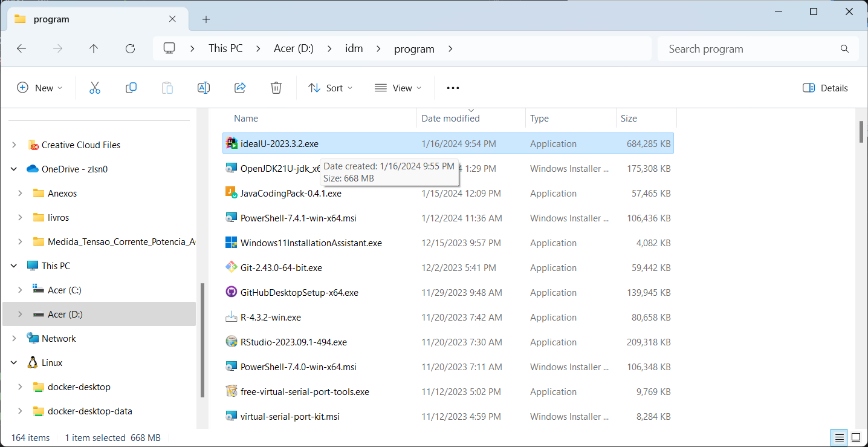
Task: Switch to details list view icon
Action: point(839,437)
